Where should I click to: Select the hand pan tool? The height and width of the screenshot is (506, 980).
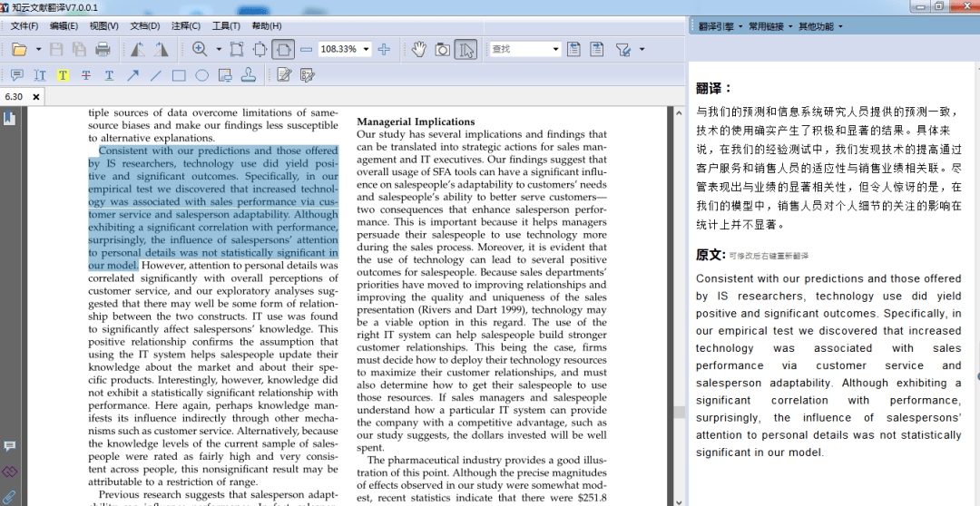418,49
